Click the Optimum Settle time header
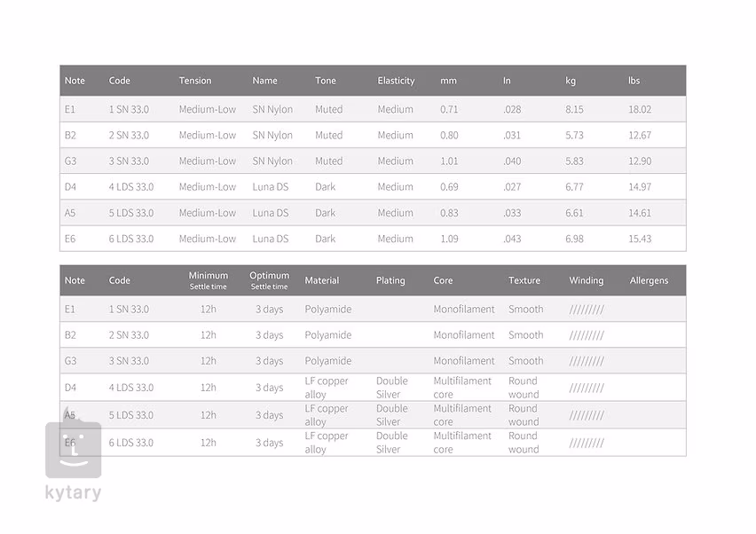This screenshot has width=756, height=534. coord(269,280)
